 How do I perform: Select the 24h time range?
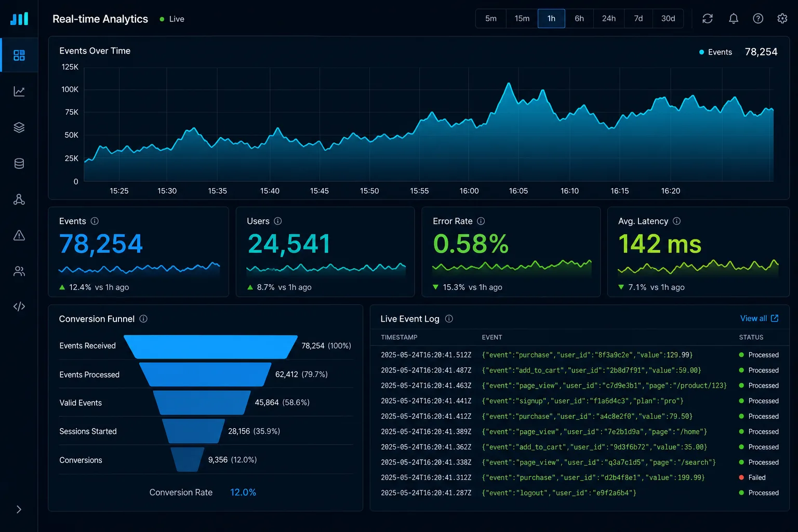pyautogui.click(x=609, y=19)
